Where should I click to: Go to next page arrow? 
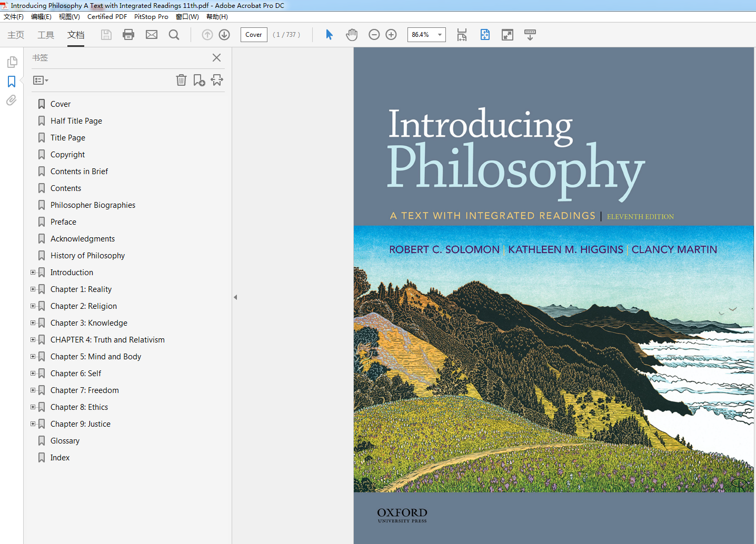click(224, 35)
